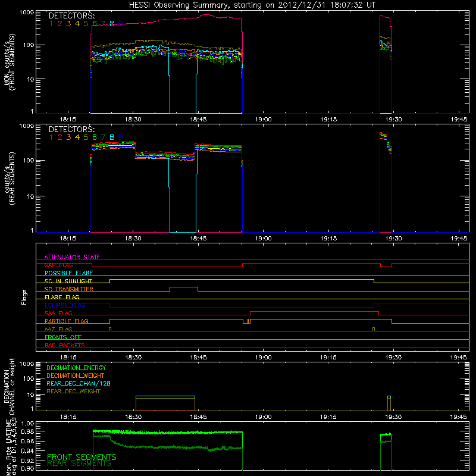Screen dimensions: 476x476
Task: Pick detector 4 in rear segments legend
Action: [77, 137]
